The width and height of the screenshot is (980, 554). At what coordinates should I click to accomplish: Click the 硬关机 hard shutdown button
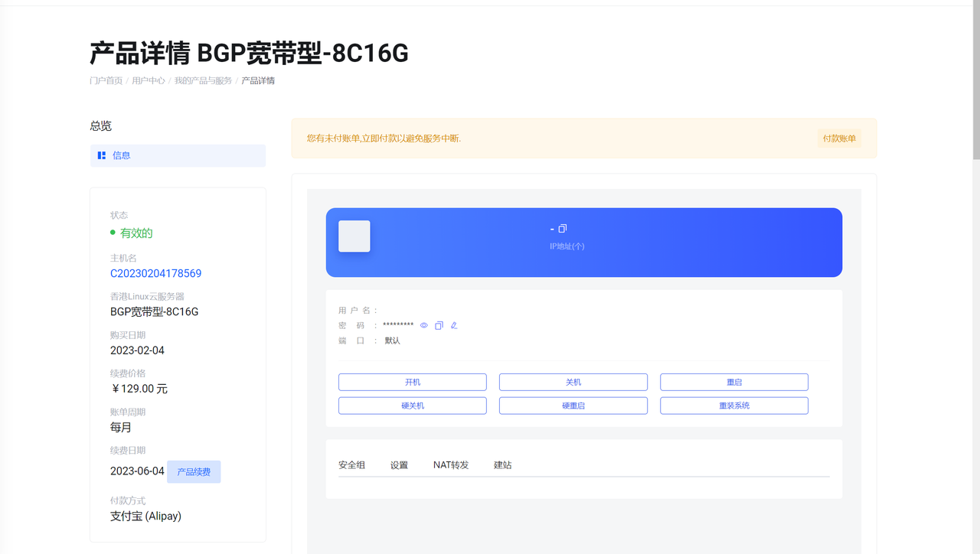(x=413, y=406)
